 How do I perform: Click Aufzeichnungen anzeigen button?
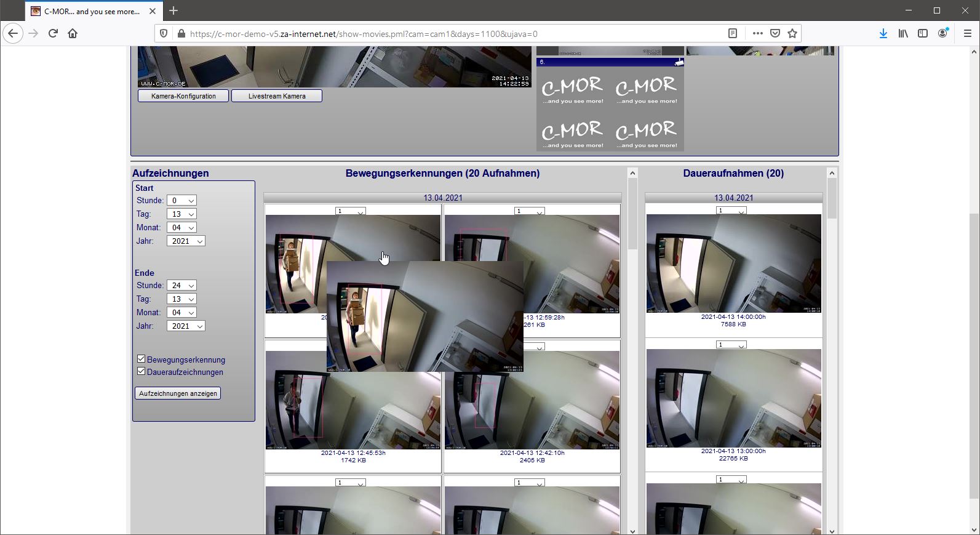(x=178, y=393)
